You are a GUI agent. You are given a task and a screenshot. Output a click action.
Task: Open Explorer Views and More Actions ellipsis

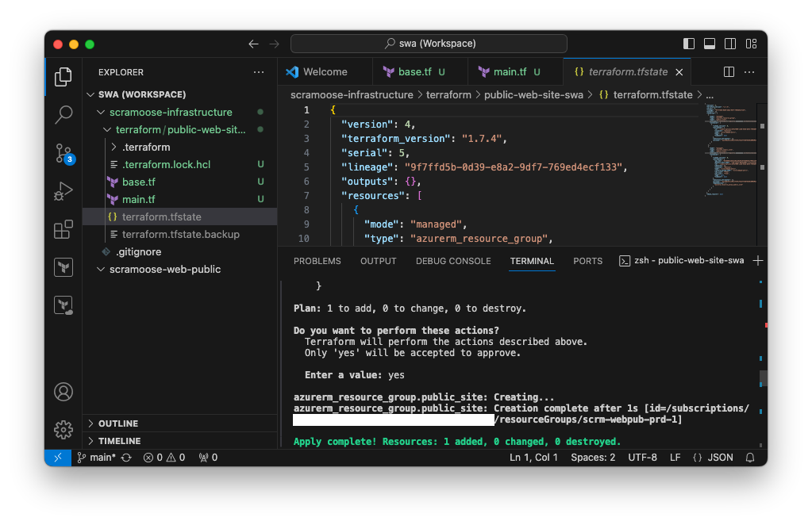tap(259, 72)
